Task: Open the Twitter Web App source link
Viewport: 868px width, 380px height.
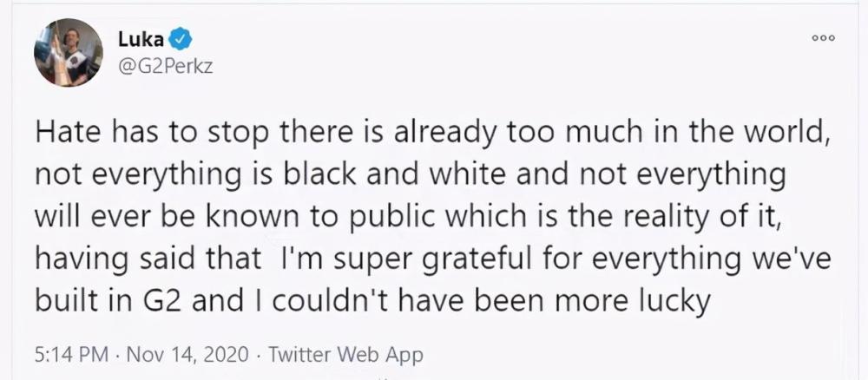Action: (x=345, y=355)
